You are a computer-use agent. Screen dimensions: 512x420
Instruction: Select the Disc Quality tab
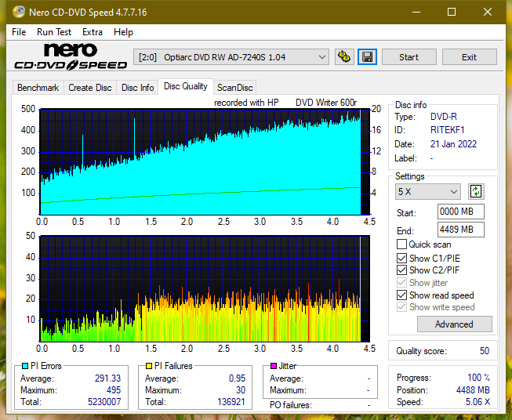click(x=186, y=86)
